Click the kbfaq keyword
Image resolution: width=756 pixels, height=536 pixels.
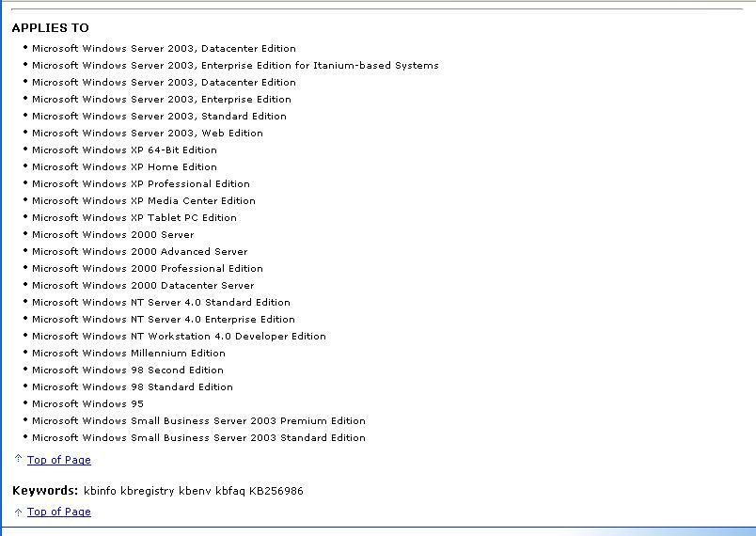[230, 491]
